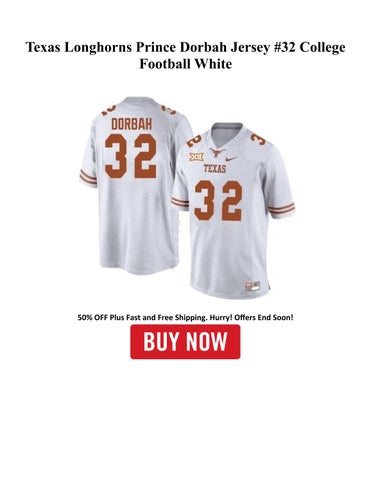This screenshot has width=371, height=480.
Task: Click the large 32 on the back jersey
Action: point(130,156)
